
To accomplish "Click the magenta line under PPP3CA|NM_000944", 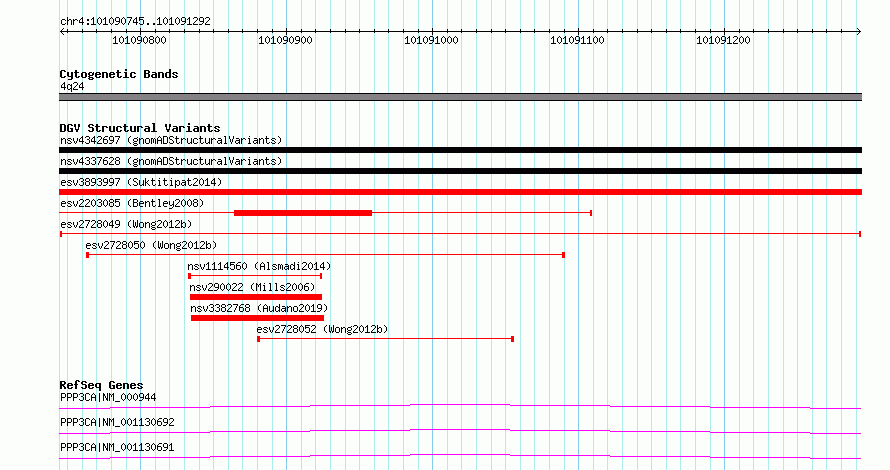I will click(460, 406).
